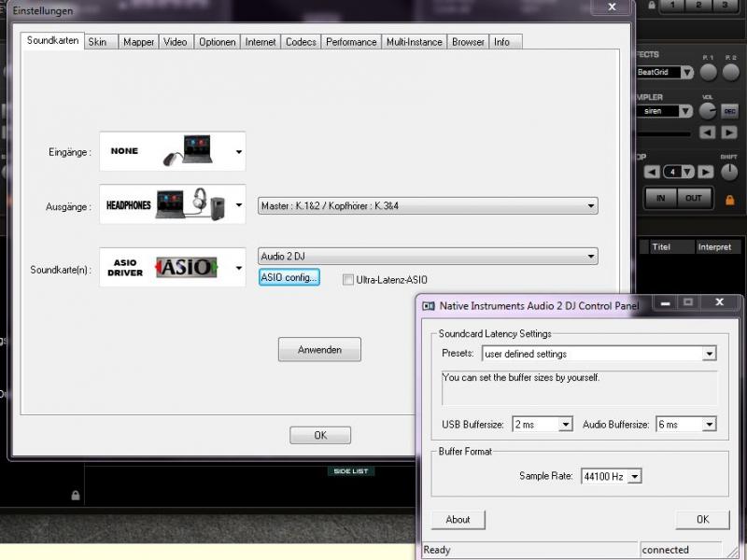Click the loop increase right arrow
The image size is (747, 560).
coord(706,172)
